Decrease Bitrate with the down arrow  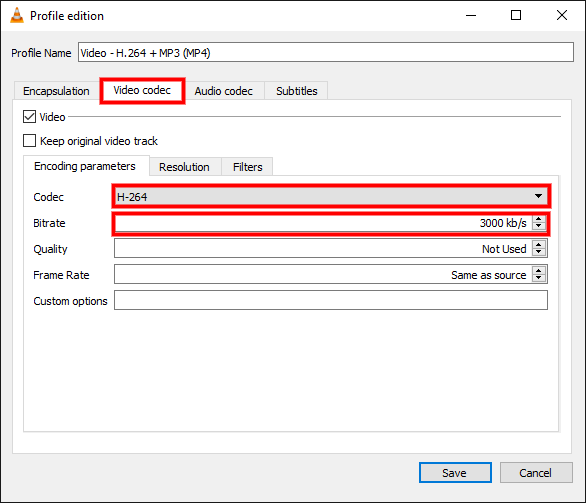click(539, 226)
